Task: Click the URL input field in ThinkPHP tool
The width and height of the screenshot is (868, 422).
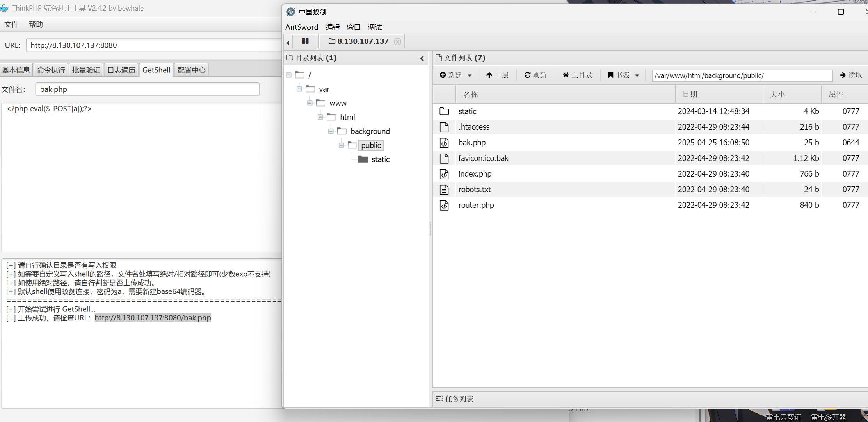Action: (154, 45)
